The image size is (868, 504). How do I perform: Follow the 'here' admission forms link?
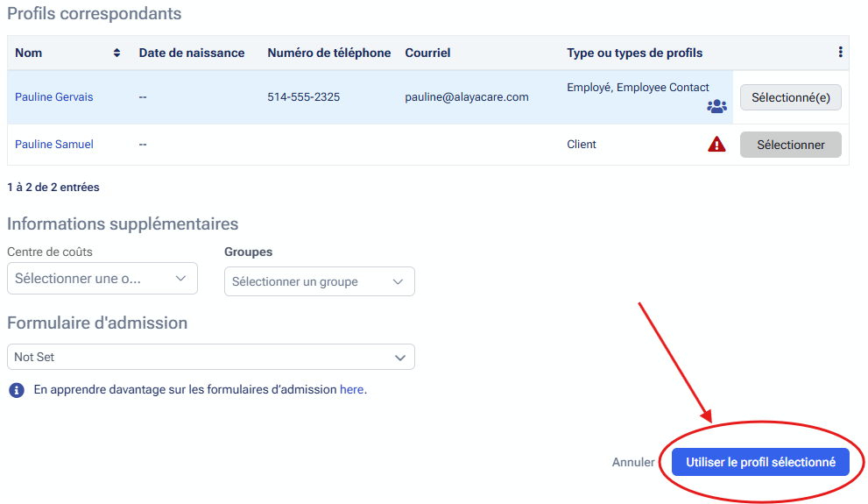coord(351,389)
